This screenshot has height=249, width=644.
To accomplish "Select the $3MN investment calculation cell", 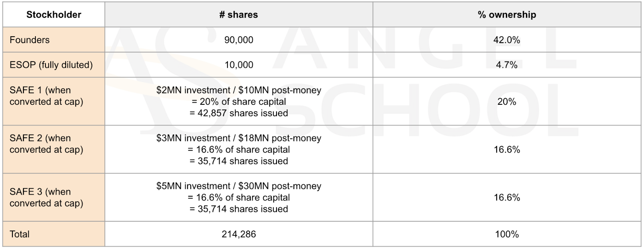I will pyautogui.click(x=239, y=149).
